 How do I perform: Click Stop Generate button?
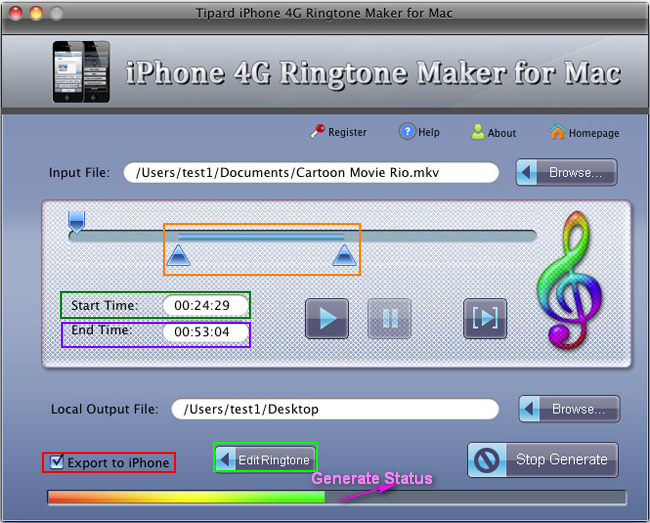[543, 460]
